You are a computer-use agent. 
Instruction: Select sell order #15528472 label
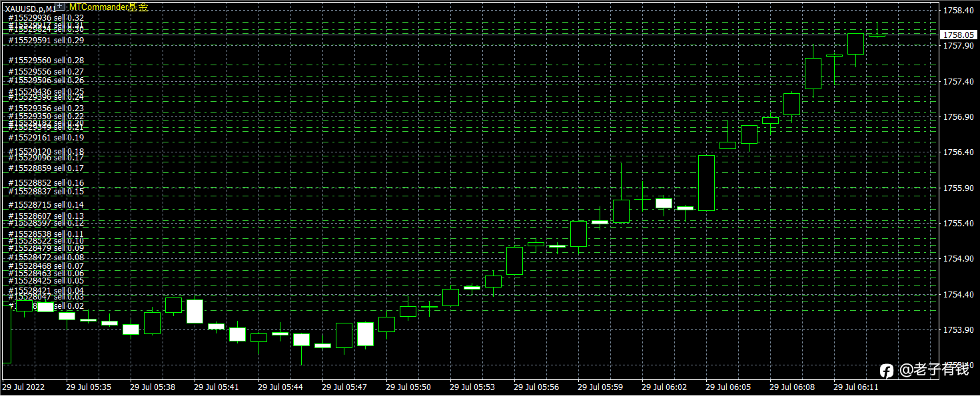46,258
